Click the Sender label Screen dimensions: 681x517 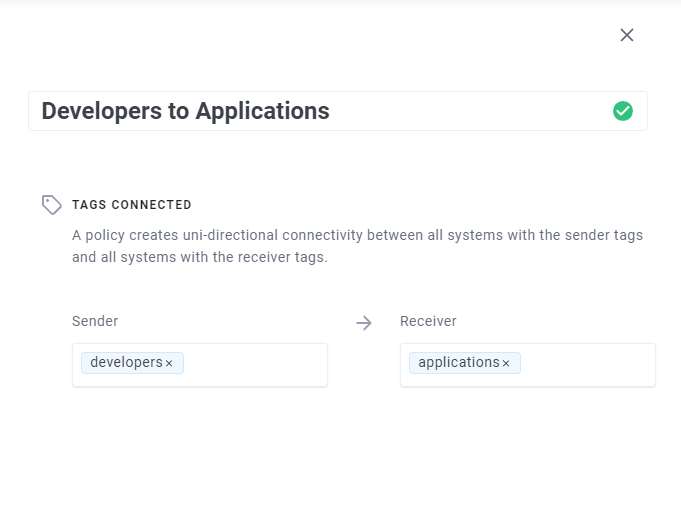point(95,321)
